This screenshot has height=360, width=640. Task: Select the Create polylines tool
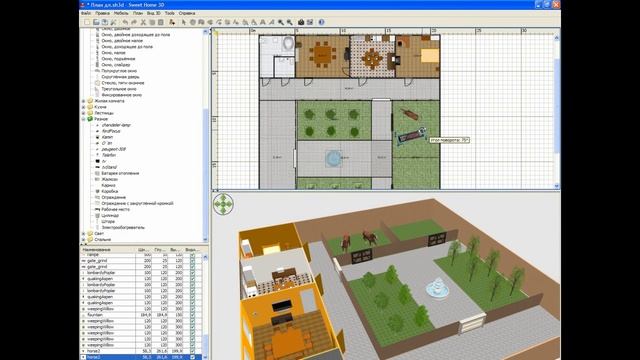(219, 22)
